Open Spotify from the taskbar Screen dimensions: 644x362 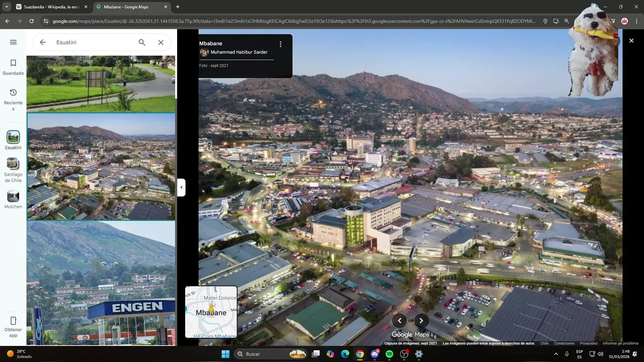click(389, 354)
